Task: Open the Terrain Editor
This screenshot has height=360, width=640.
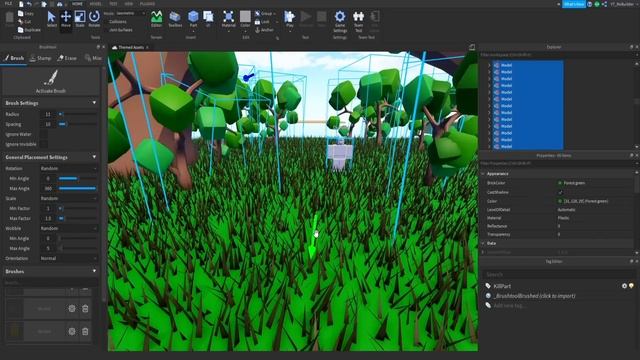Action: tap(156, 19)
